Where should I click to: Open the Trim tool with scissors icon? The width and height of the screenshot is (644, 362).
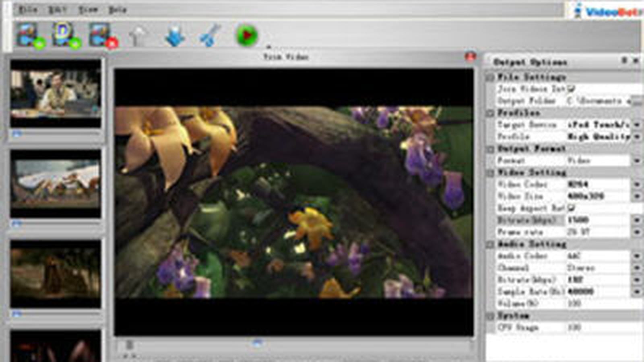coord(210,36)
